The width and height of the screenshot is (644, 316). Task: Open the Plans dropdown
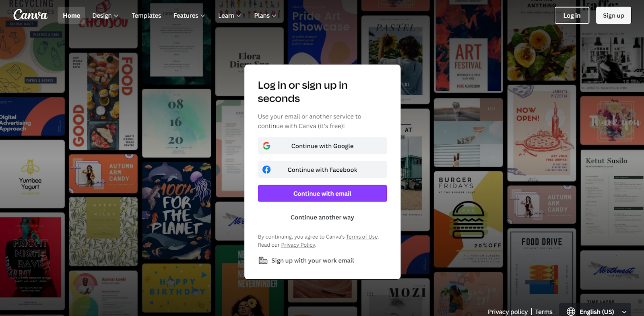pyautogui.click(x=265, y=15)
